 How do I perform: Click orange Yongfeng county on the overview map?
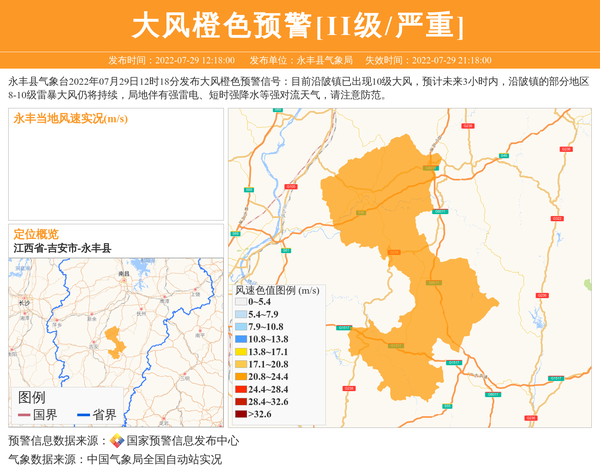tap(114, 342)
